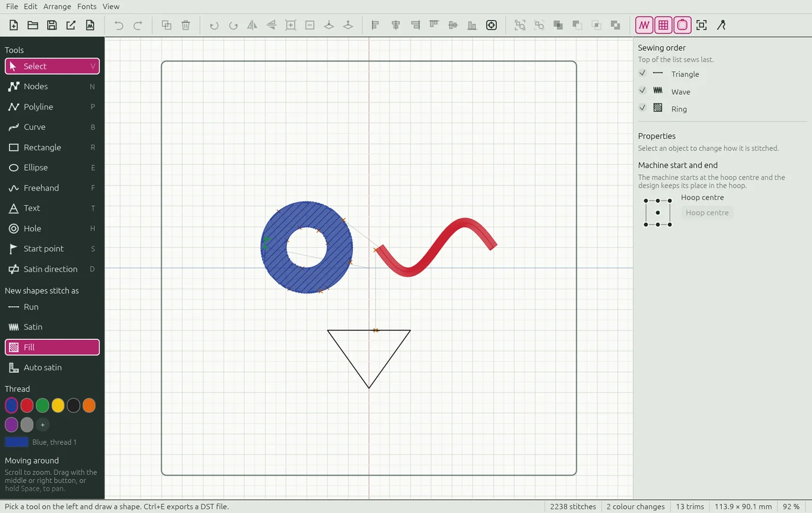Activate the Freehand tool

[52, 188]
